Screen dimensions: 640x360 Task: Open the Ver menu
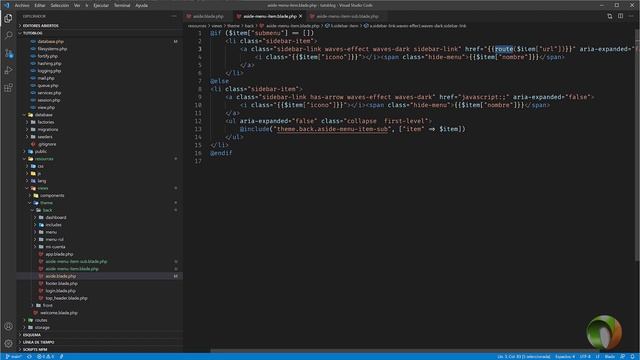click(x=77, y=5)
